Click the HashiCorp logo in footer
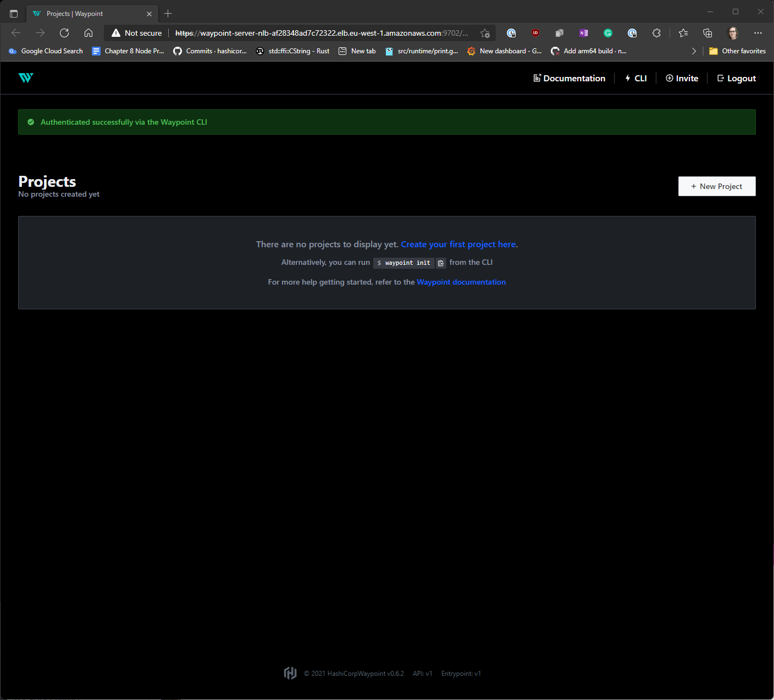This screenshot has width=774, height=700. tap(290, 673)
